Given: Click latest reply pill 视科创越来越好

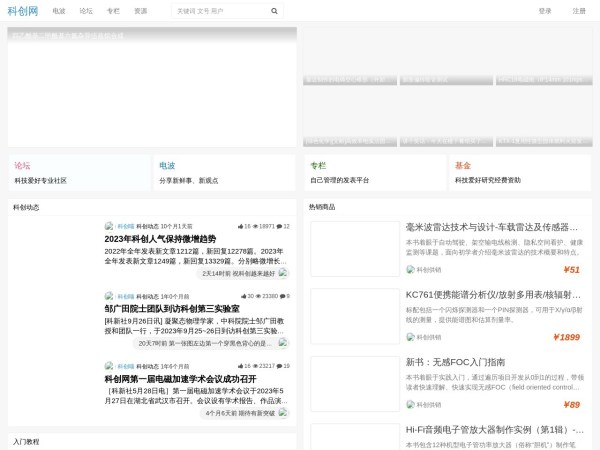Looking at the screenshot, I should tap(238, 272).
